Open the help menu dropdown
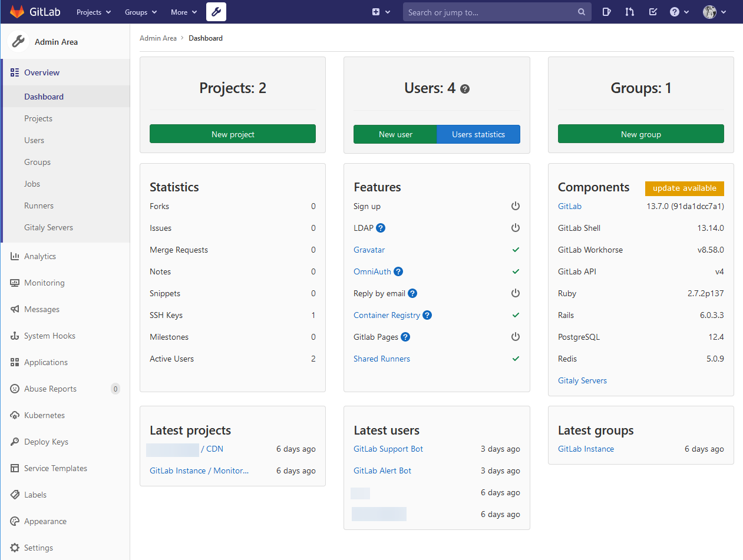The image size is (743, 560). point(679,12)
